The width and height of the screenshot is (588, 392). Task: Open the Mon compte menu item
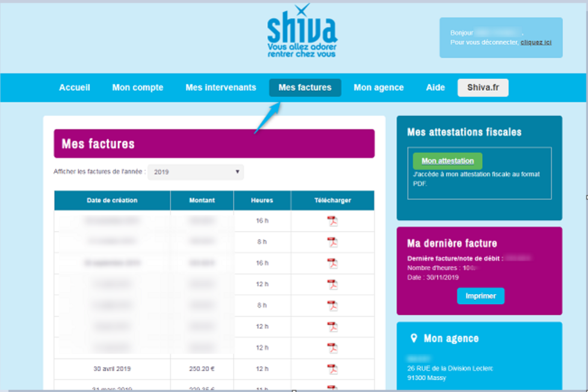(x=138, y=88)
